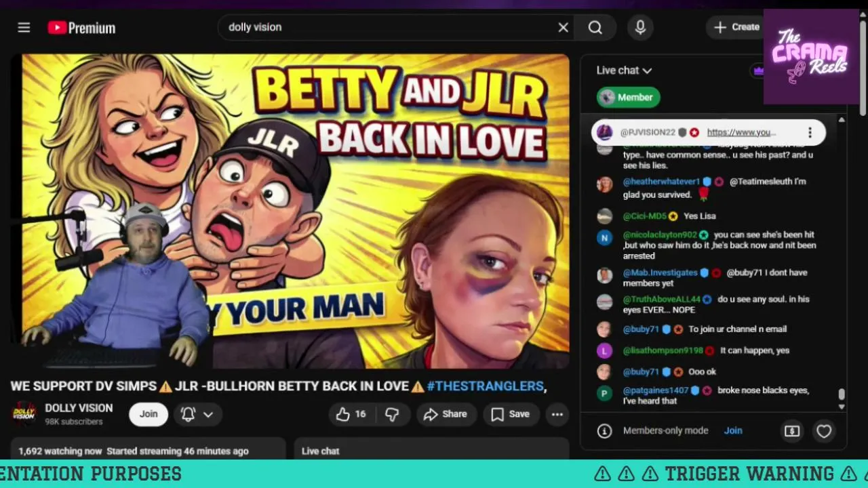
Task: Click the video title text
Action: tap(279, 386)
